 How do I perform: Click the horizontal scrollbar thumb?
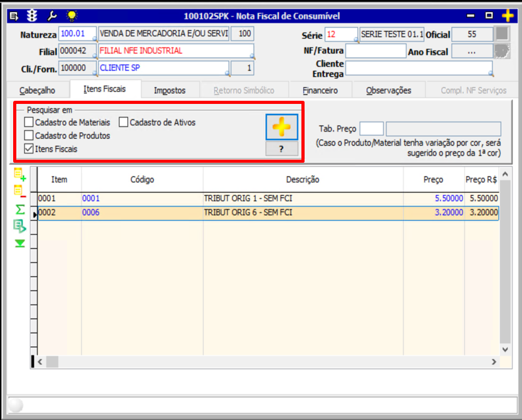pos(52,361)
